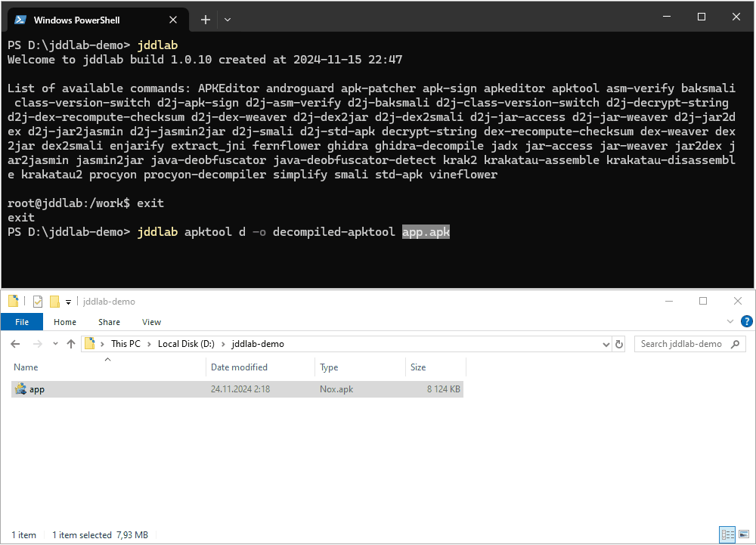The width and height of the screenshot is (756, 545).
Task: Close the Windows PowerShell tab
Action: [173, 20]
